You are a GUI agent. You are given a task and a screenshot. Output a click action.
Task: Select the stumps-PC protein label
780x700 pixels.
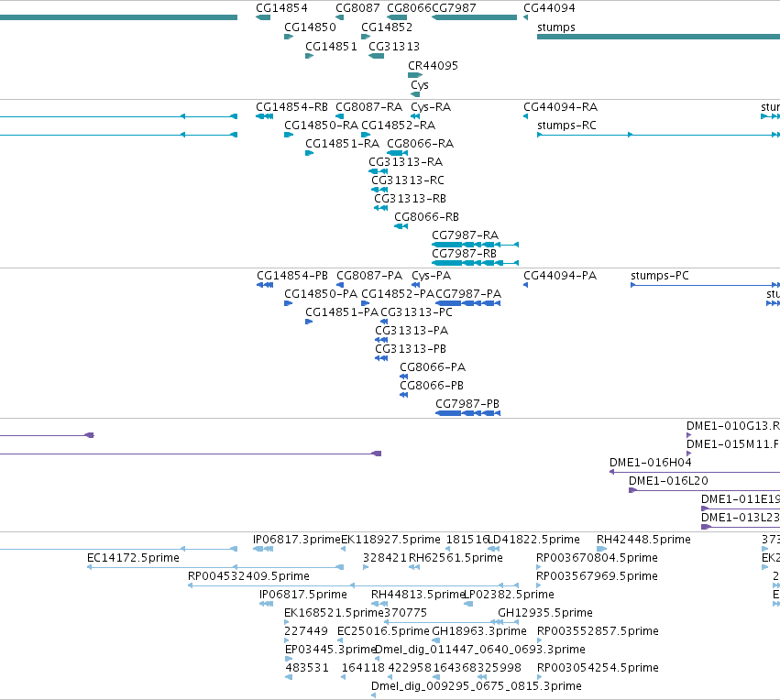tap(660, 276)
